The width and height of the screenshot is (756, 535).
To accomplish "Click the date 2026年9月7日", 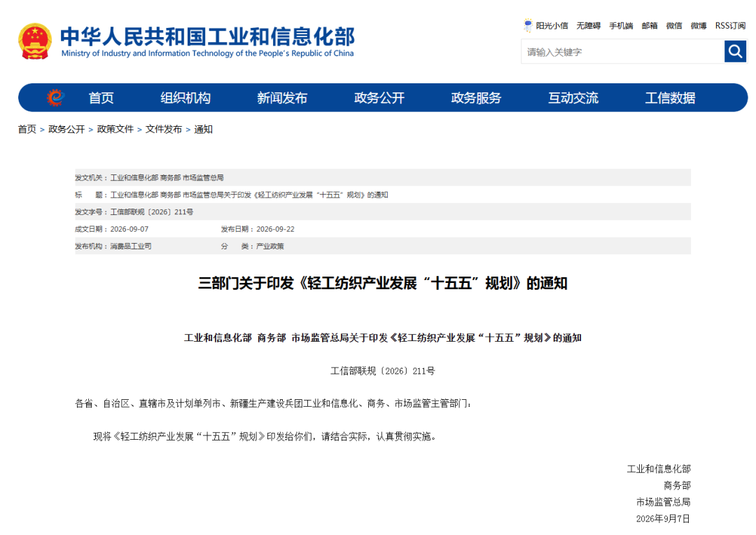I will (x=664, y=519).
